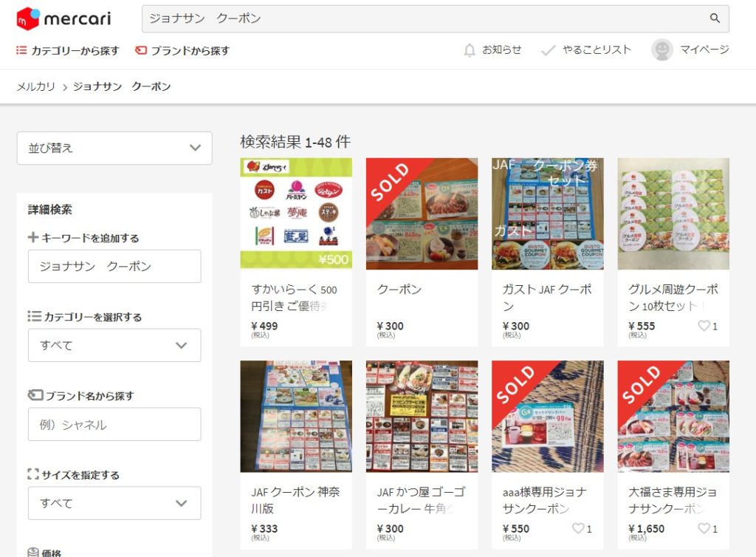Open the notifications bell icon

pyautogui.click(x=469, y=50)
